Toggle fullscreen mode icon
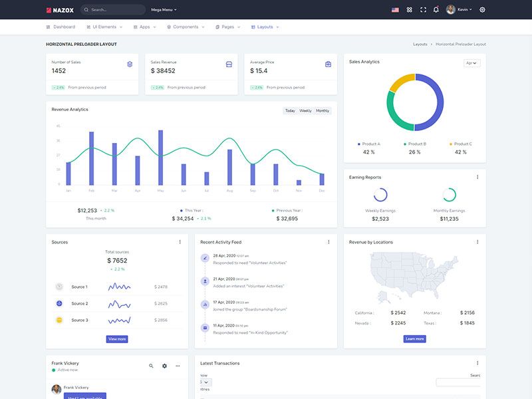Screen dimensions: 532x399 tap(423, 10)
